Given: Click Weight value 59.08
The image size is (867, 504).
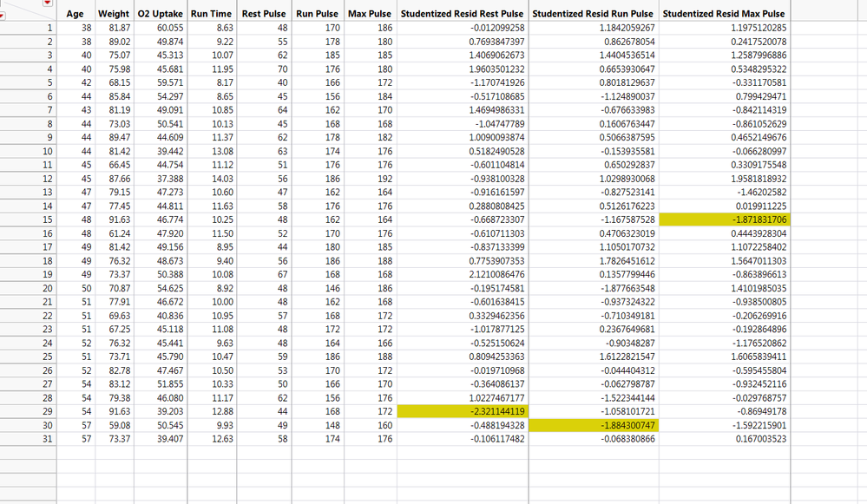Looking at the screenshot, I should pyautogui.click(x=120, y=426).
